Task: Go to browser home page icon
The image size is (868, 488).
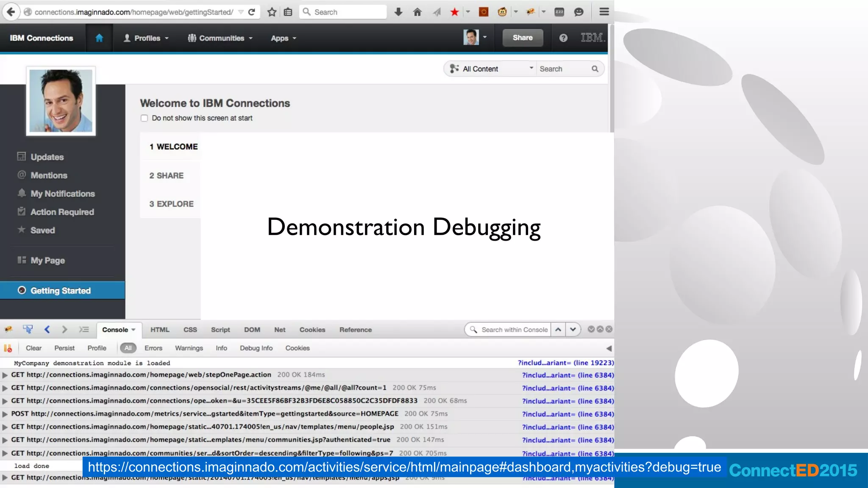Action: 417,12
